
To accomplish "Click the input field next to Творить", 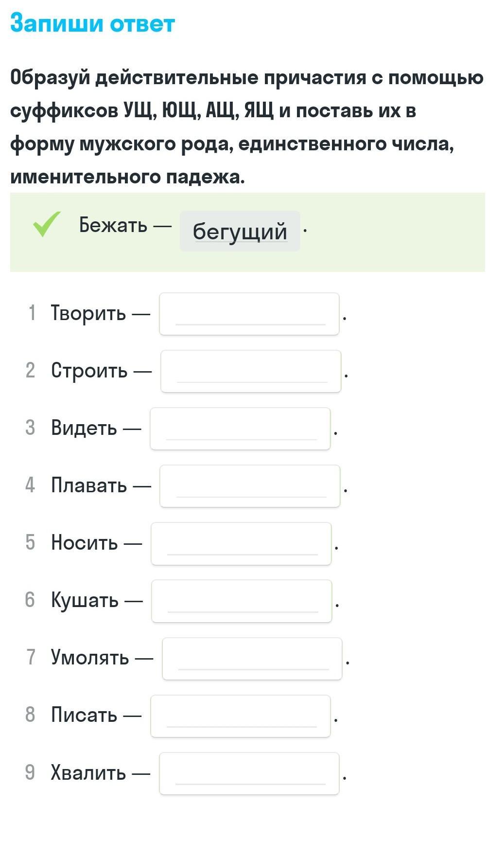I will point(249,314).
